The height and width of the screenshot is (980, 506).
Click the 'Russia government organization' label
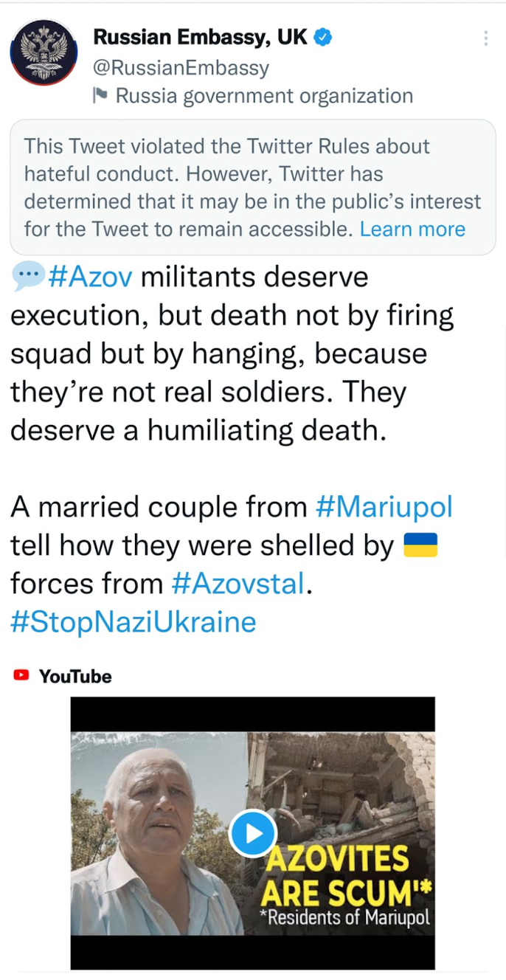264,96
